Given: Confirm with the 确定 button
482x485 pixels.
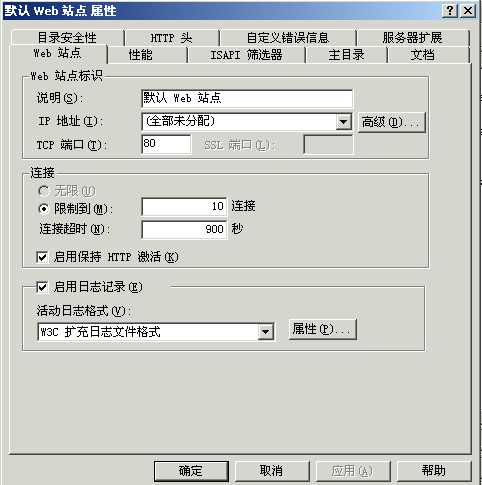Looking at the screenshot, I should tap(191, 471).
